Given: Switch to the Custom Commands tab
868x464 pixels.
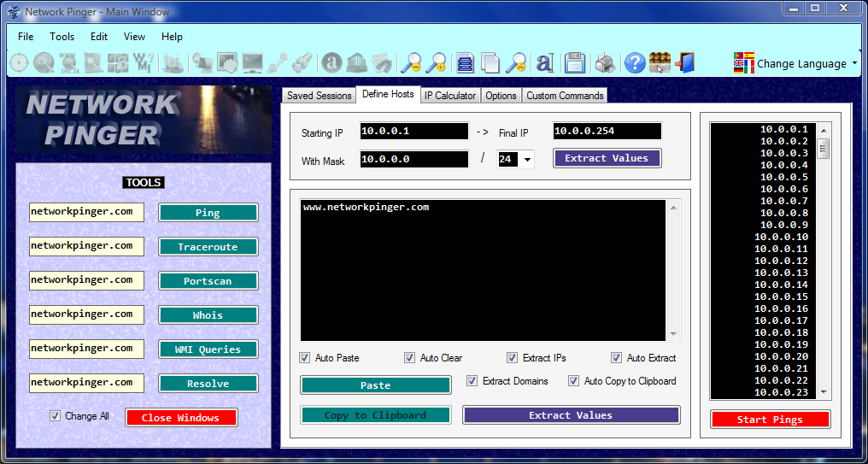Looking at the screenshot, I should click(x=565, y=96).
